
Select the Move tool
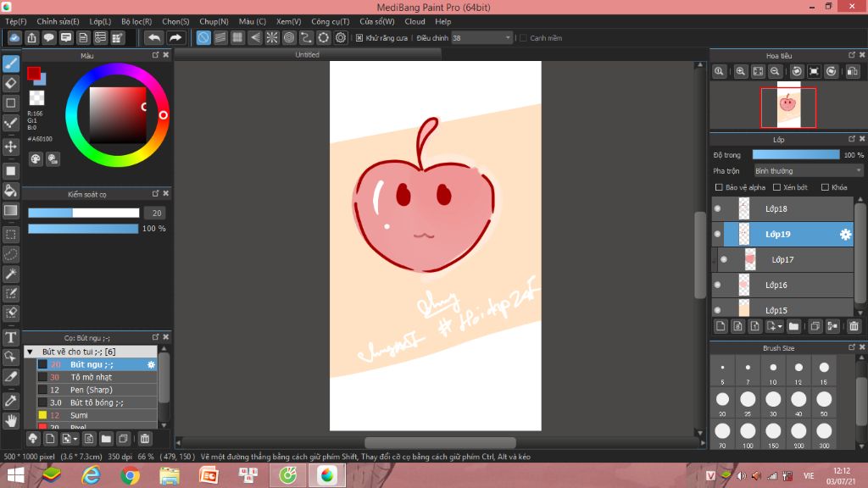(x=10, y=147)
